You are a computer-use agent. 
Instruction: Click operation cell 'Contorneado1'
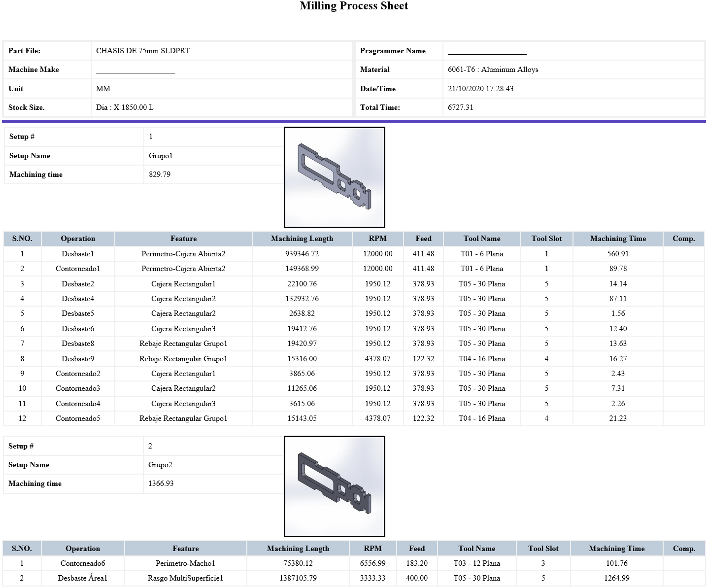78,269
